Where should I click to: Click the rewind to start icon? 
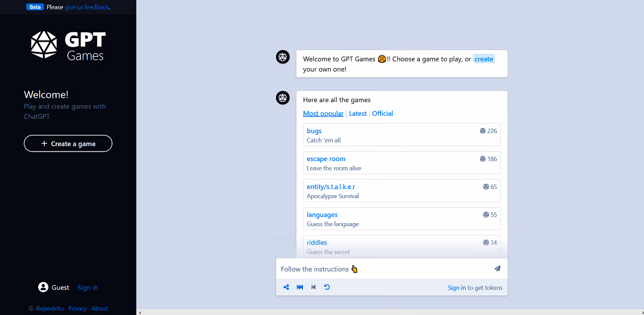coord(300,287)
